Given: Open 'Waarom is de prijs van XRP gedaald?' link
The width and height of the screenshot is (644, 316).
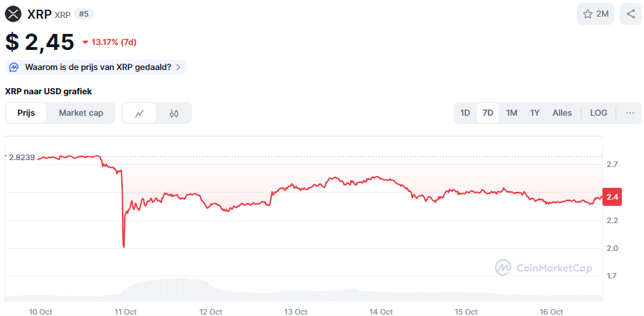Looking at the screenshot, I should (98, 67).
